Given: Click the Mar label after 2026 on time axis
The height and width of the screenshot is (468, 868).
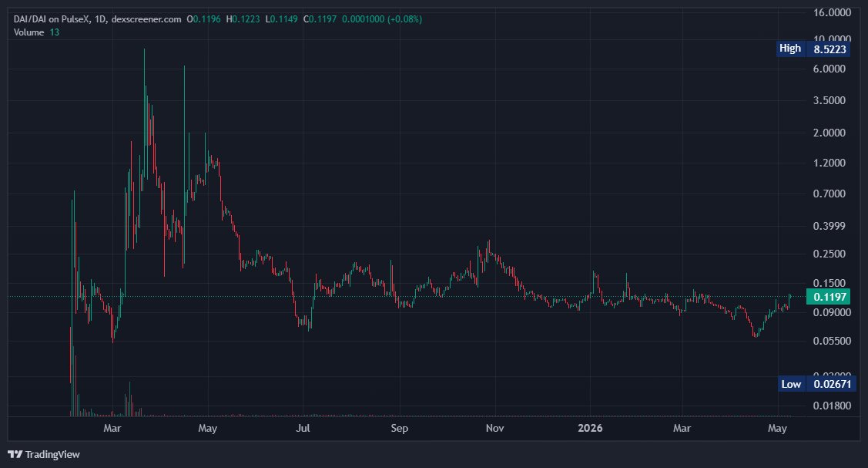Looking at the screenshot, I should point(682,428).
